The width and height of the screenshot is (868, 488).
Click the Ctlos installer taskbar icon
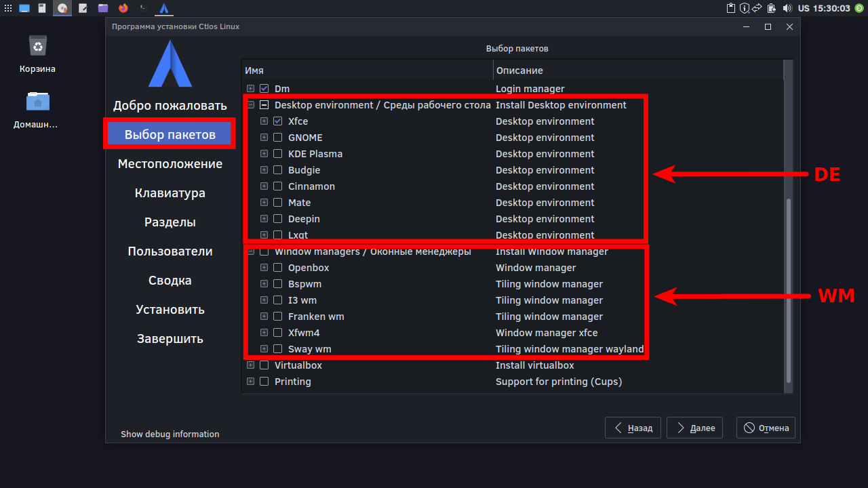click(163, 8)
